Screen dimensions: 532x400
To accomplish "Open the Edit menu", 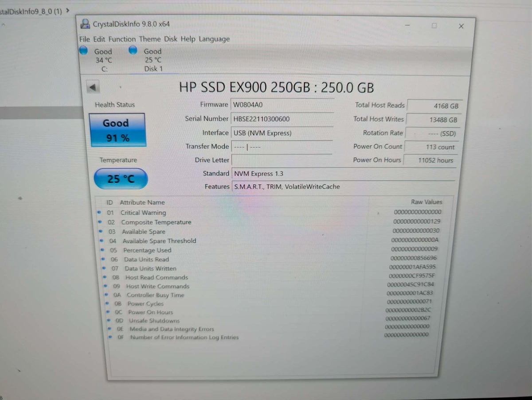I will [x=99, y=39].
